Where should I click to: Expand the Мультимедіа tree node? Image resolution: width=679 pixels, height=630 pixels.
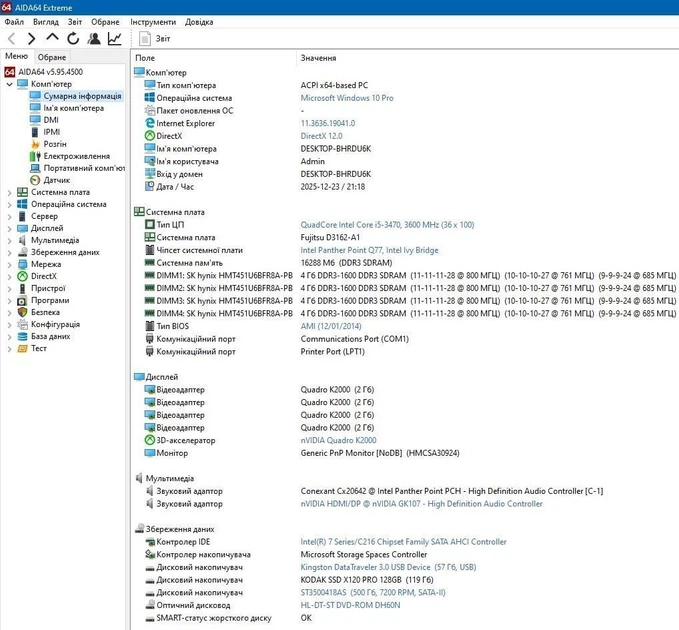click(x=10, y=241)
